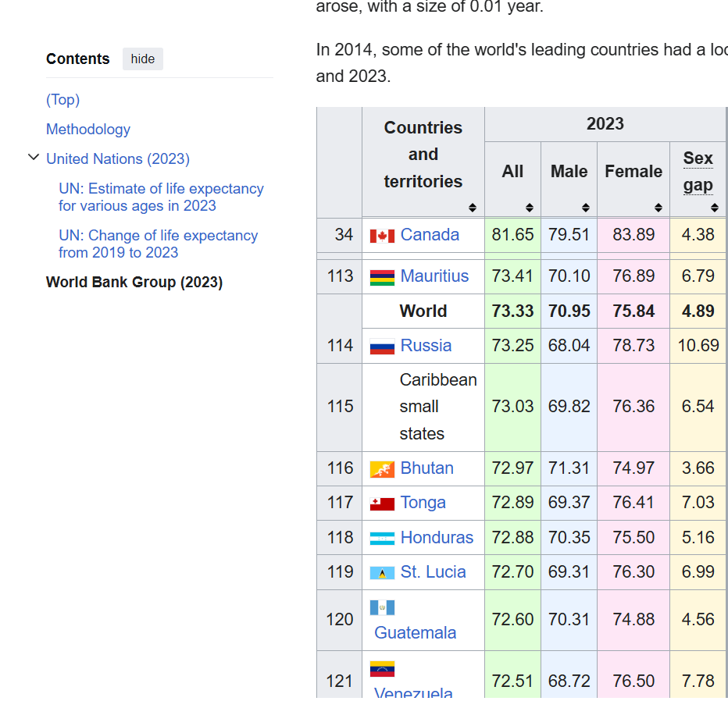
Task: Open the Tonga article link
Action: coord(423,503)
